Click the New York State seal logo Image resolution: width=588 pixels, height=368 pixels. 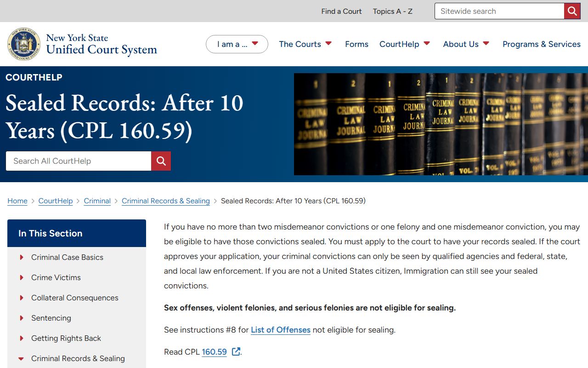click(24, 44)
